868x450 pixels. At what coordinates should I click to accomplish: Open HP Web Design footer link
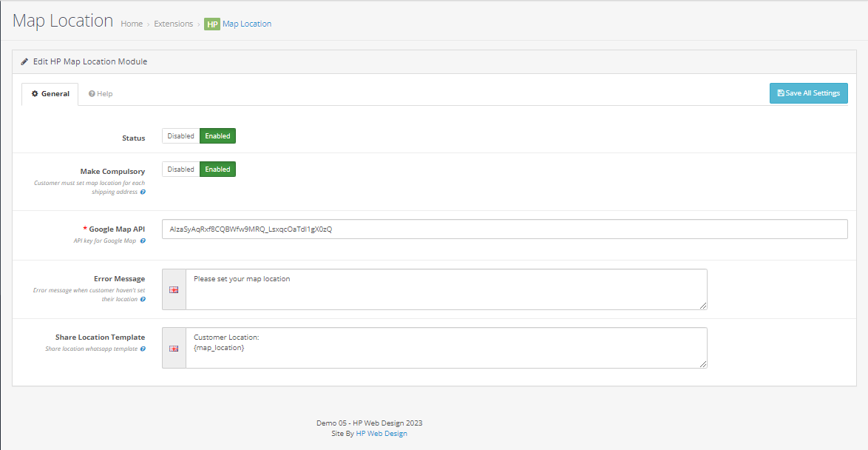[382, 434]
